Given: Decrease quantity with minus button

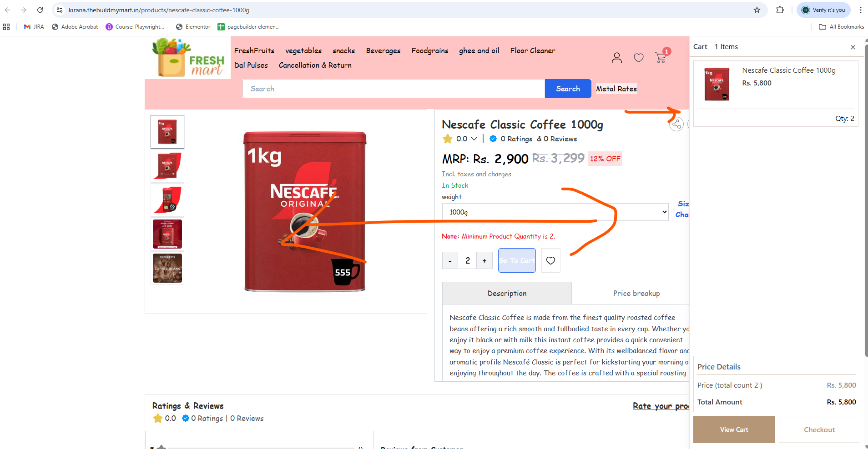Looking at the screenshot, I should 450,260.
